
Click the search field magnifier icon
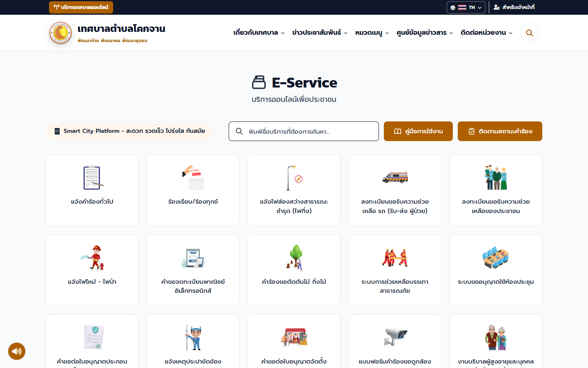(239, 131)
